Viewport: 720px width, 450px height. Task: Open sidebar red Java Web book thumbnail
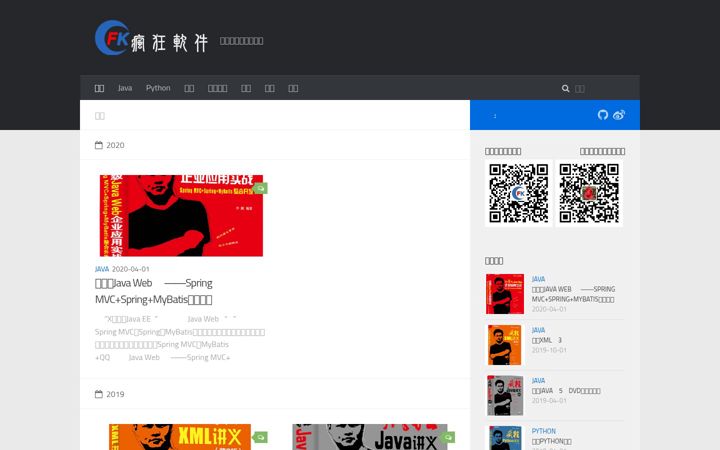click(x=505, y=294)
